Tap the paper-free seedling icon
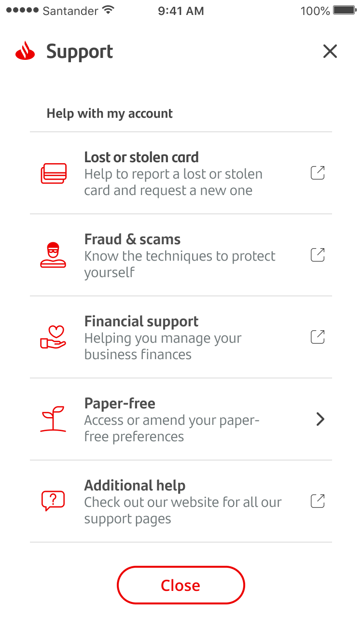 [53, 419]
